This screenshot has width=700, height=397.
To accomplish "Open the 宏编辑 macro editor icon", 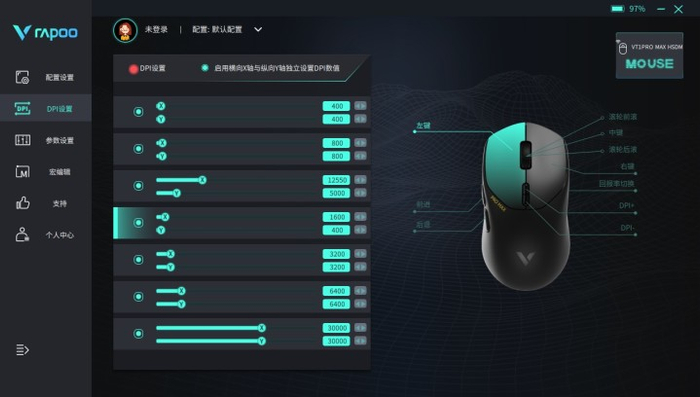I will [x=22, y=171].
